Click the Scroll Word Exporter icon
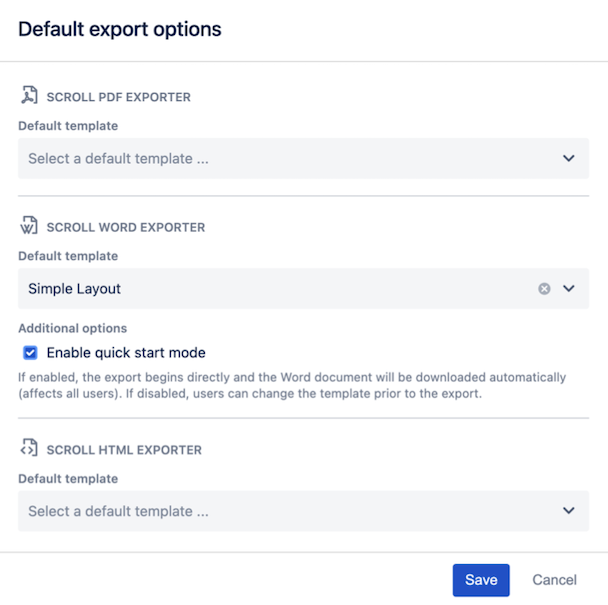This screenshot has height=605, width=608. [x=29, y=226]
